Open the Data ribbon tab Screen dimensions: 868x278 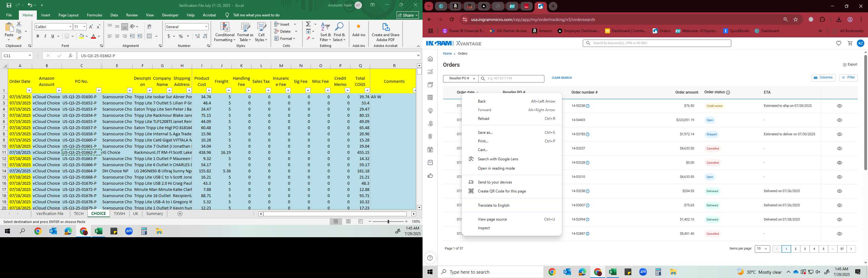coord(114,15)
